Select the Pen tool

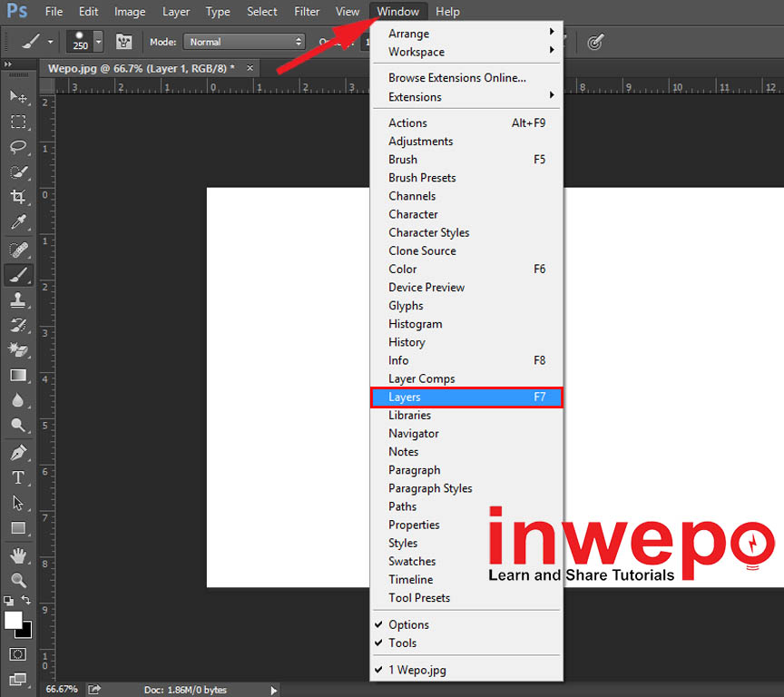[x=18, y=452]
